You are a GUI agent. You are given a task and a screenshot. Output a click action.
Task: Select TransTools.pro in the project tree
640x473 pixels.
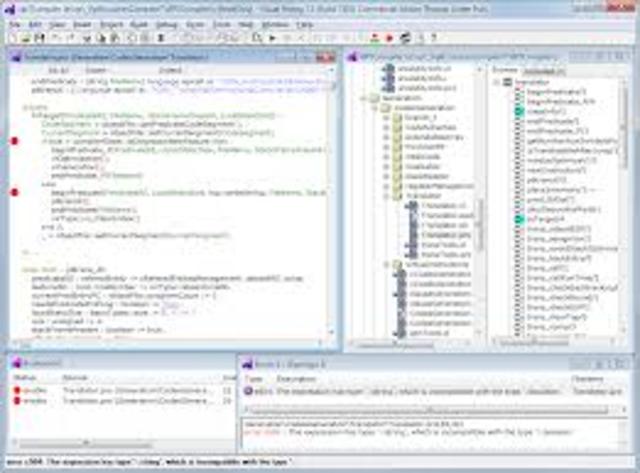[446, 255]
